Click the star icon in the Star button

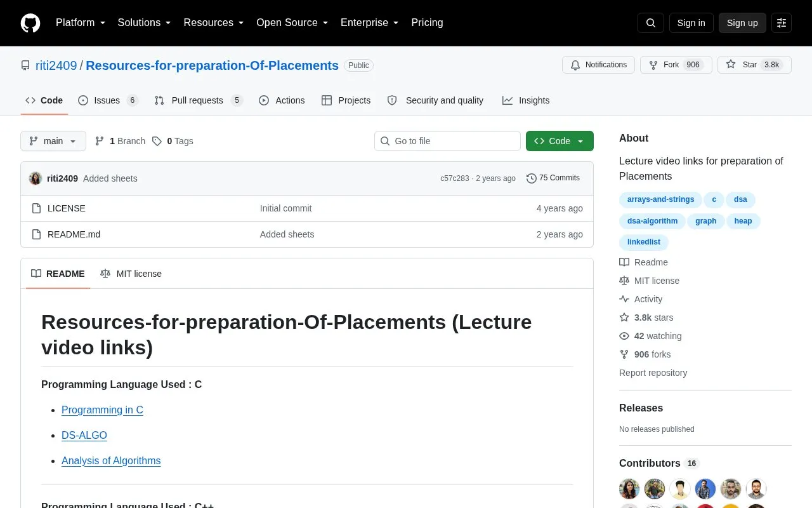(x=731, y=65)
